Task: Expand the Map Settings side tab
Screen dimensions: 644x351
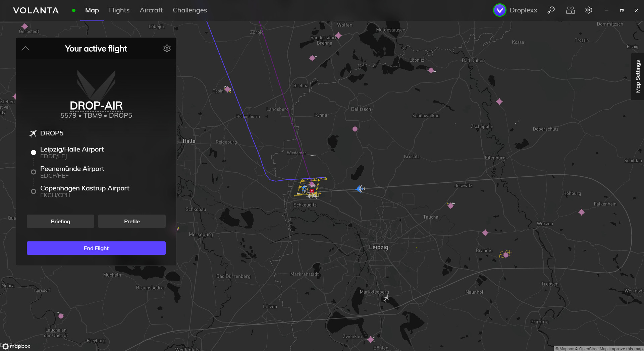Action: pos(638,76)
